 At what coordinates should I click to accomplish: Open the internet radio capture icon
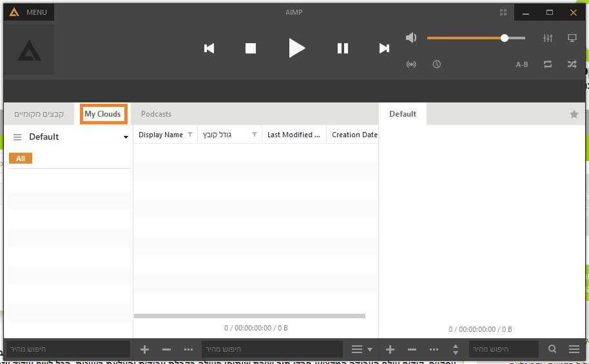pyautogui.click(x=411, y=64)
